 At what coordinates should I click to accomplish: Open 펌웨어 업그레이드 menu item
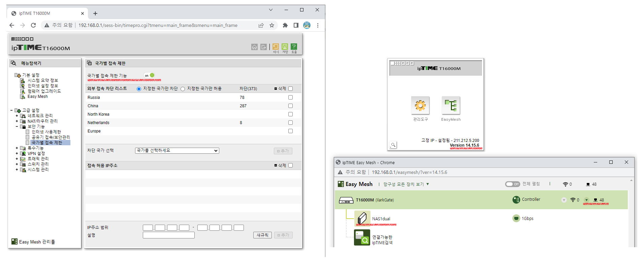(x=44, y=91)
